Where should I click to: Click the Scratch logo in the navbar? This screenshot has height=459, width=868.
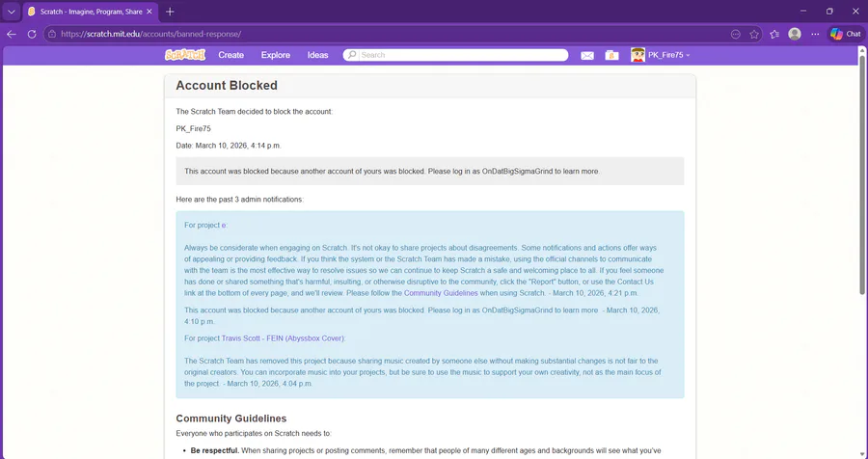(x=185, y=55)
